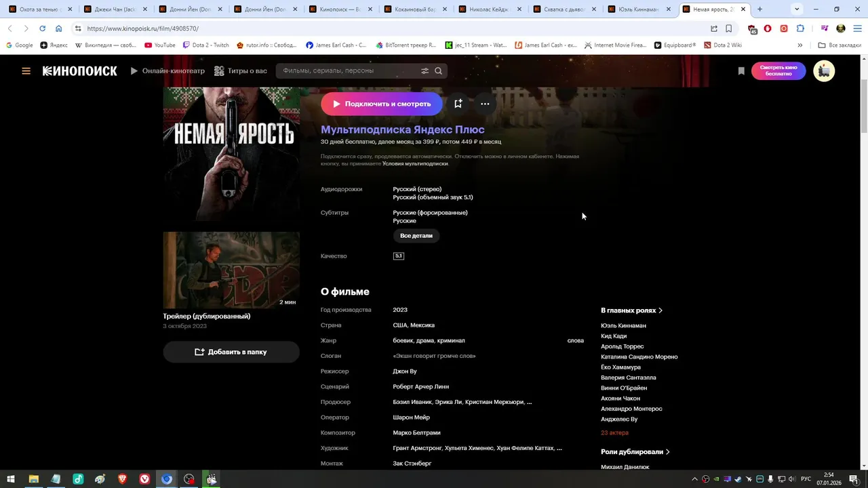Click the 'Немая ярость' poster image
This screenshot has height=488, width=868.
click(x=231, y=154)
